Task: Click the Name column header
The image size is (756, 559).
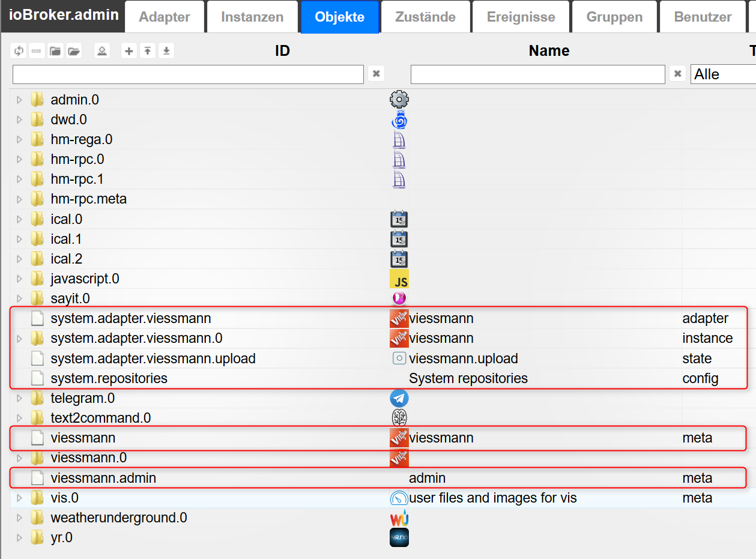Action: (x=549, y=51)
